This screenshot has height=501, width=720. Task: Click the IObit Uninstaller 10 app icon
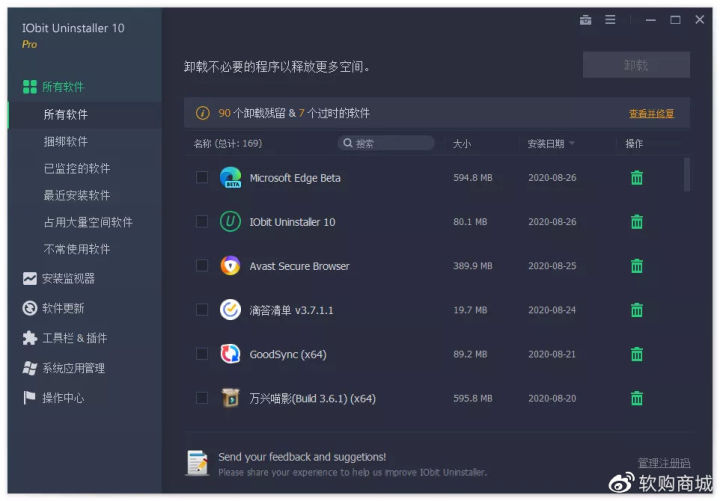(x=230, y=221)
